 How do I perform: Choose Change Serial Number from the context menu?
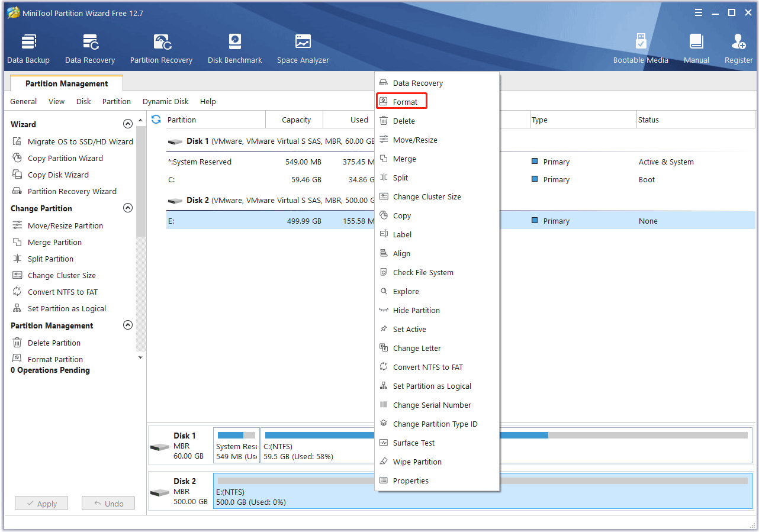(437, 405)
